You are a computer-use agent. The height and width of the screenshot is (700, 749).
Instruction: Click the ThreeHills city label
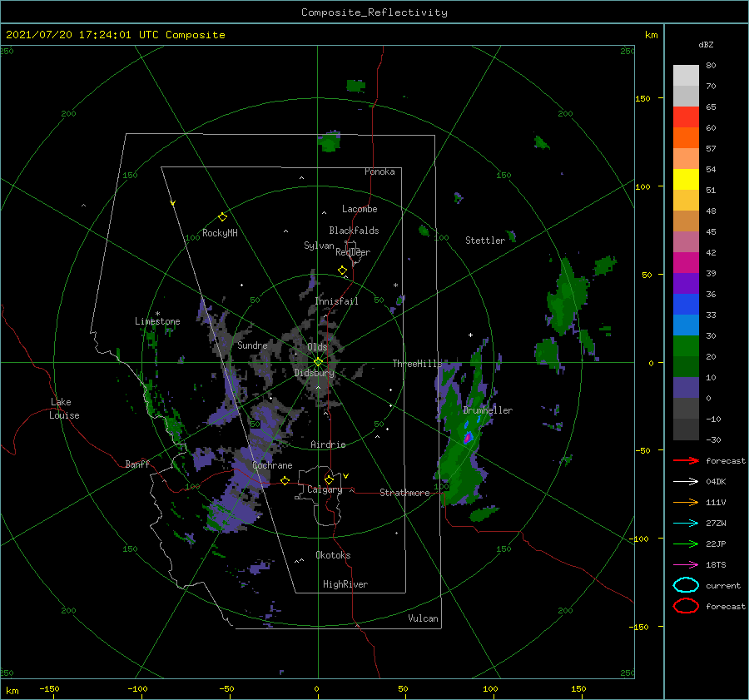coord(418,364)
